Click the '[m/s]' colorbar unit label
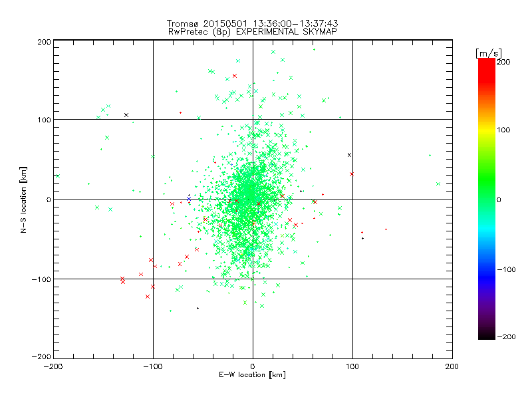The image size is (532, 399). (489, 53)
